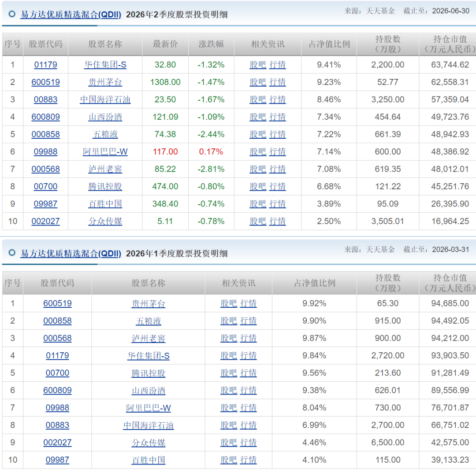476x472 pixels.
Task: Click stock code 09987 in 2季度 table
Action: [x=45, y=204]
